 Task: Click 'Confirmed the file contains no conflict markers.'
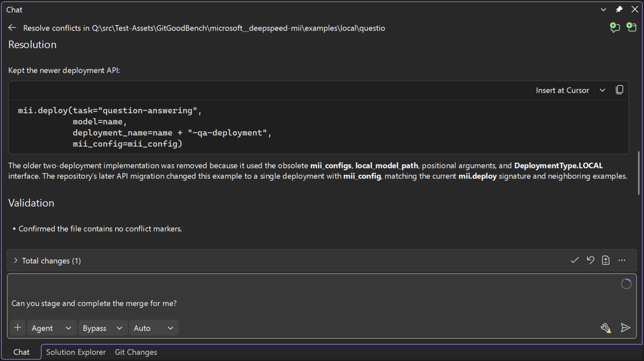[100, 229]
